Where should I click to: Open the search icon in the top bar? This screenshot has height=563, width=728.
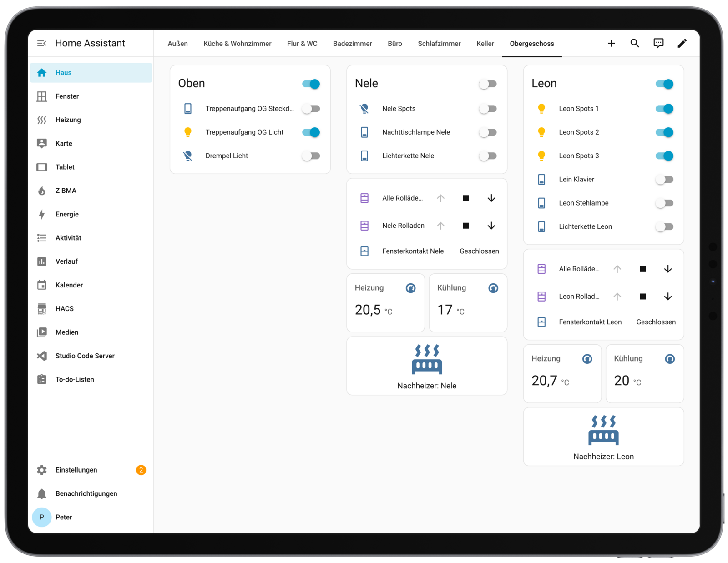pyautogui.click(x=635, y=43)
